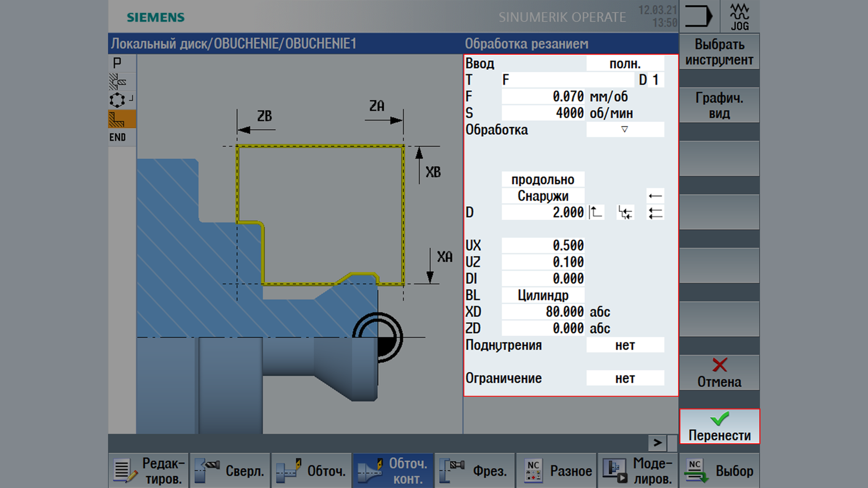Click the 'Выбор' NC select softkey

720,470
